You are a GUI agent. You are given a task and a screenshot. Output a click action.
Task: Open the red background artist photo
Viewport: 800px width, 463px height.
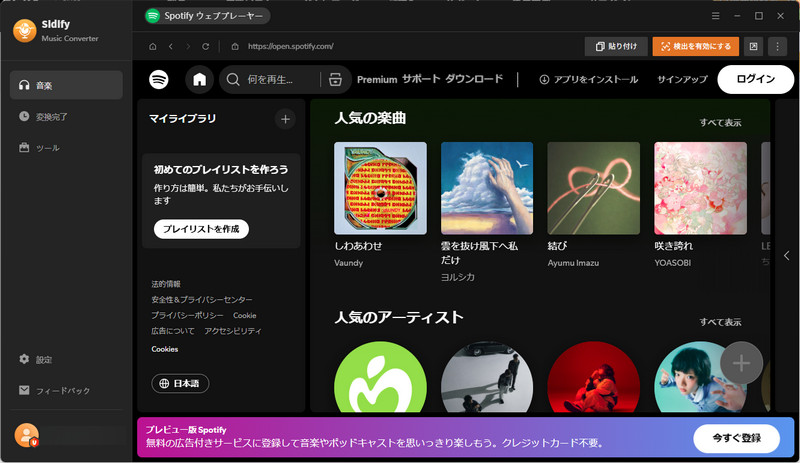pos(593,377)
